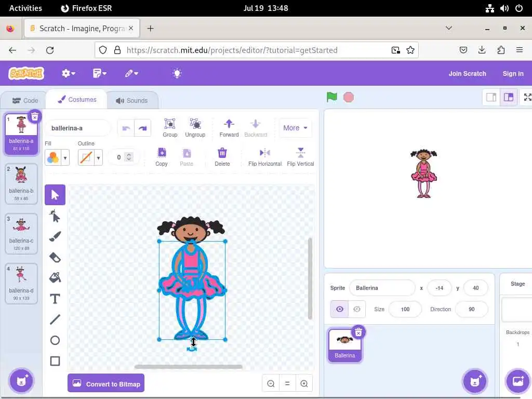Viewport: 532px width, 399px height.
Task: Select the Reshape tool
Action: click(55, 216)
